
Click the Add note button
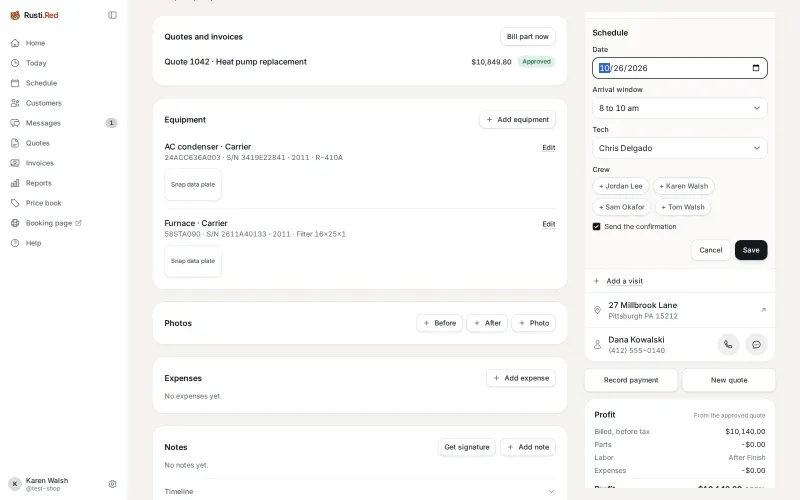[x=528, y=447]
